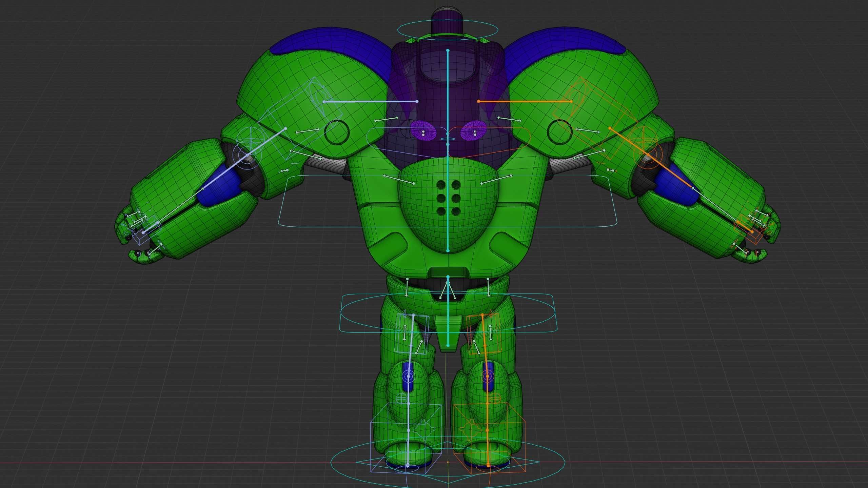Image resolution: width=868 pixels, height=488 pixels.
Task: Click the orange origin dot between the feet
Action: click(x=448, y=462)
